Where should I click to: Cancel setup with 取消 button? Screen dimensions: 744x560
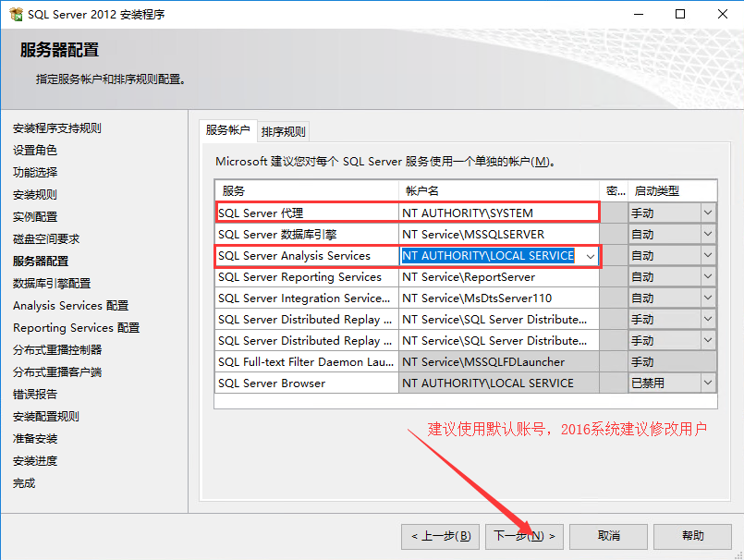[x=608, y=536]
